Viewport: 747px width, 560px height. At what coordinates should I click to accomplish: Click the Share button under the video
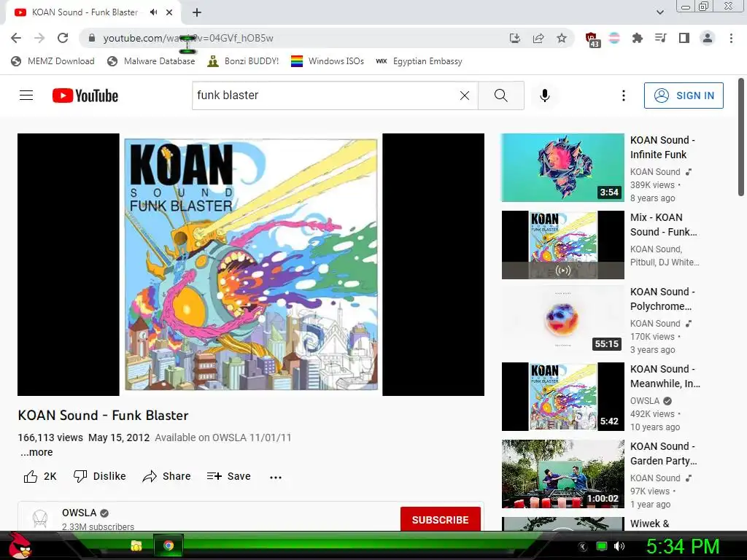click(x=167, y=476)
